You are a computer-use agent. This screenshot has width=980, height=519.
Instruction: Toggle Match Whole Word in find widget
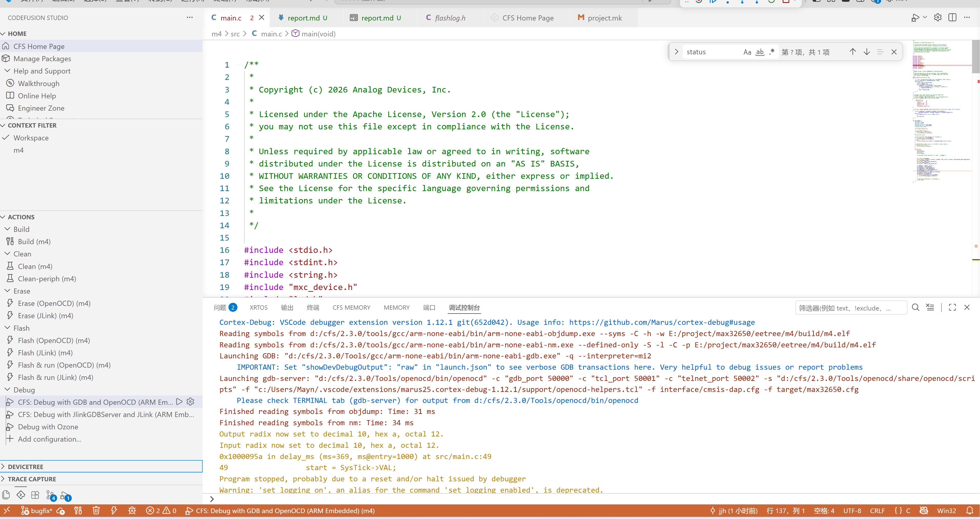(760, 52)
